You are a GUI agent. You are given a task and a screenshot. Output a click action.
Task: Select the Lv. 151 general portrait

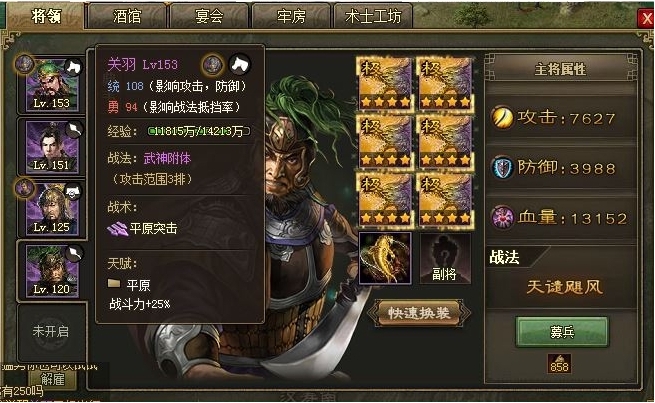[x=52, y=147]
